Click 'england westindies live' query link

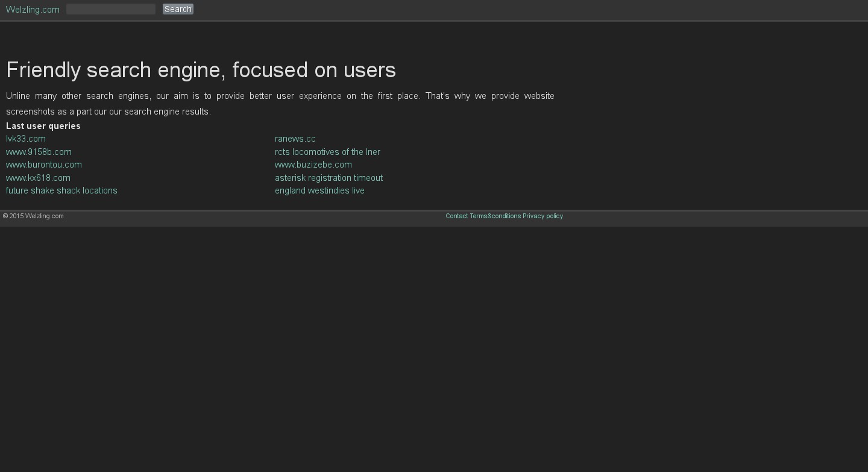[x=319, y=190]
